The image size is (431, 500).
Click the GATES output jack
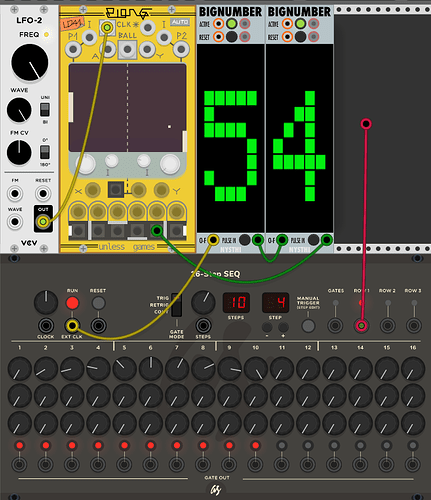335,325
